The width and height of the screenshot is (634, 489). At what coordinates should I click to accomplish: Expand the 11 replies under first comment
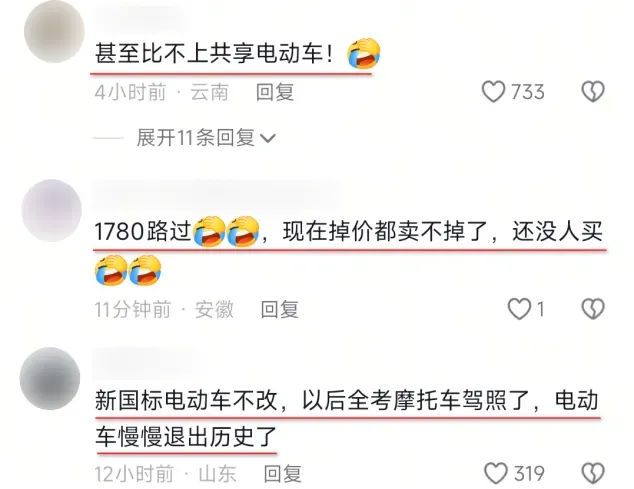tap(205, 138)
